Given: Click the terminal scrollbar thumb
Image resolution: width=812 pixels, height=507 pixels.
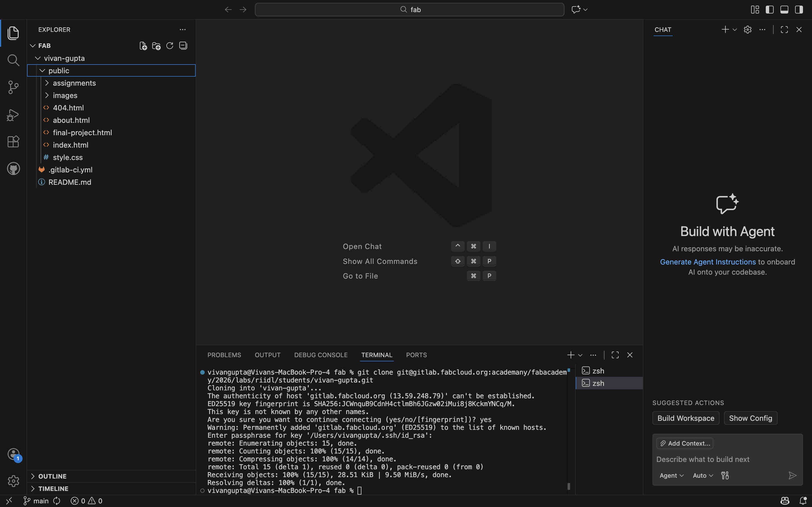Looking at the screenshot, I should (x=569, y=486).
